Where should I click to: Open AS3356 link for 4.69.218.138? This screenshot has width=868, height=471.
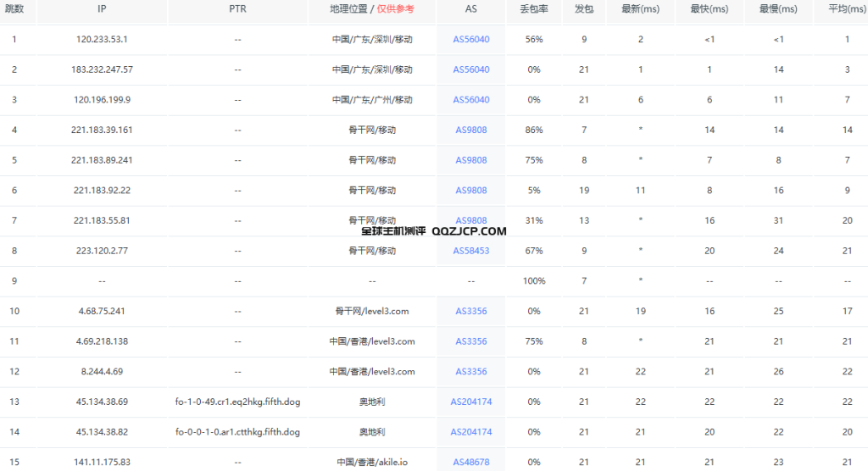coord(471,341)
